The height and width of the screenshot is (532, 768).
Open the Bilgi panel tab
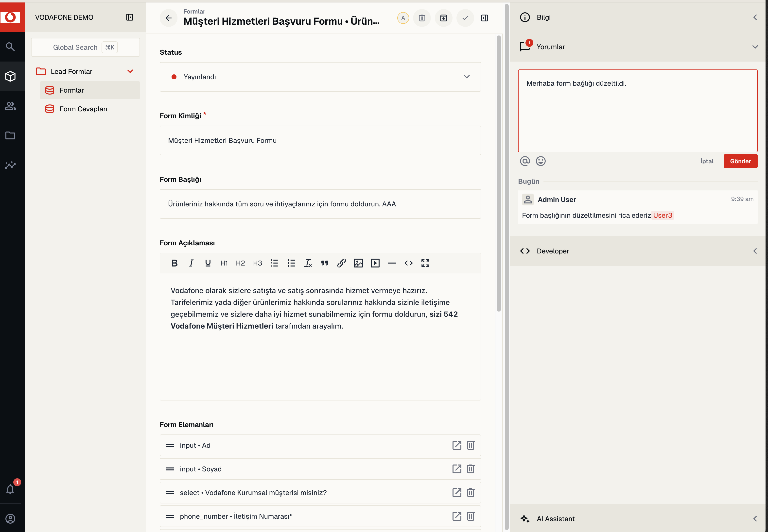coord(637,17)
